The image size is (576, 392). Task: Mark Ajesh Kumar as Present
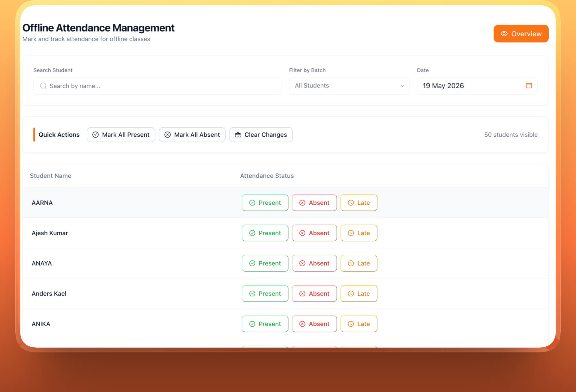pos(265,233)
